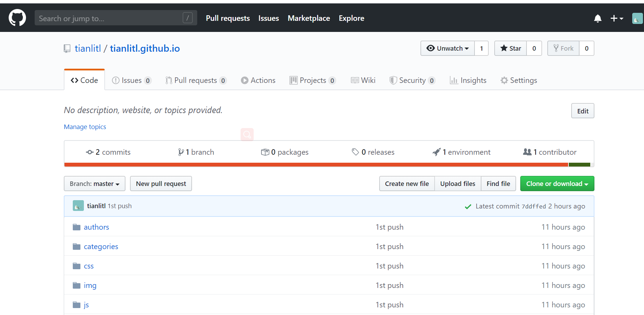644x315 pixels.
Task: Click Find file
Action: 498,184
